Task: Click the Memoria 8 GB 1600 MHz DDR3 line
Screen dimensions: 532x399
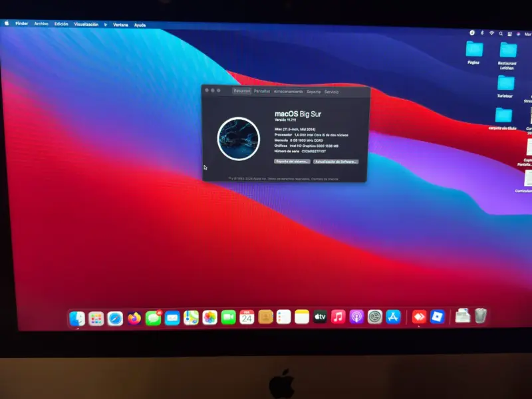Action: (299, 140)
